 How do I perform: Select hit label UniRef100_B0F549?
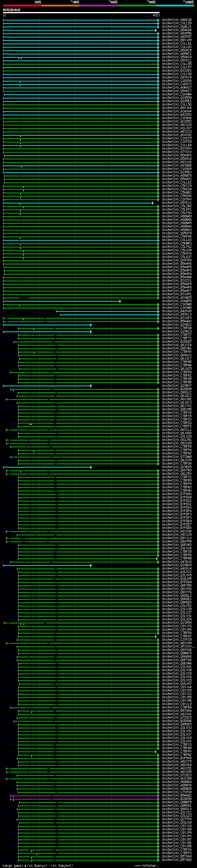pos(176,758)
